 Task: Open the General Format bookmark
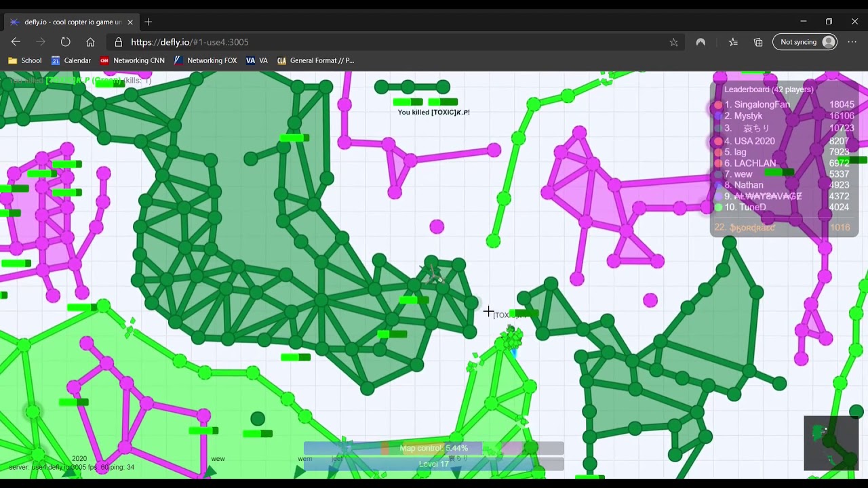pyautogui.click(x=315, y=60)
